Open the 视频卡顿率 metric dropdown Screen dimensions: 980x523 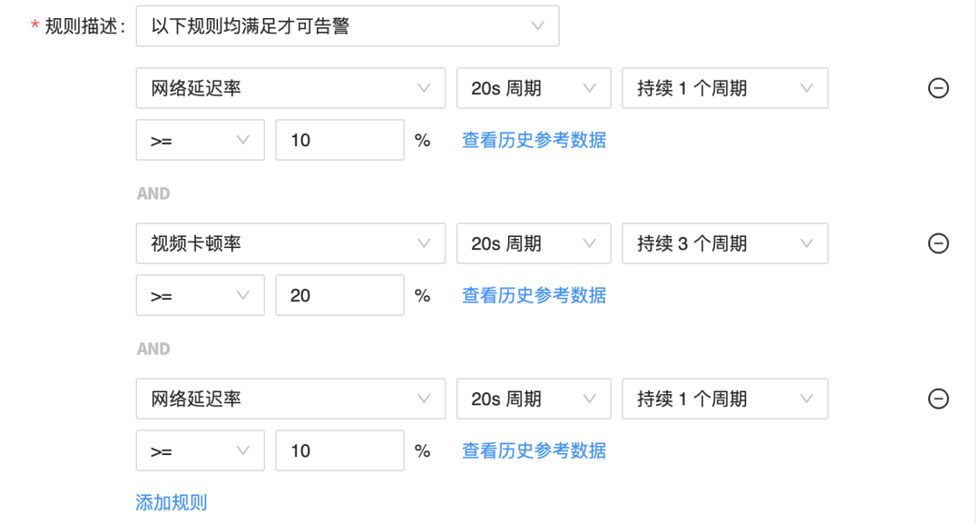click(x=290, y=243)
